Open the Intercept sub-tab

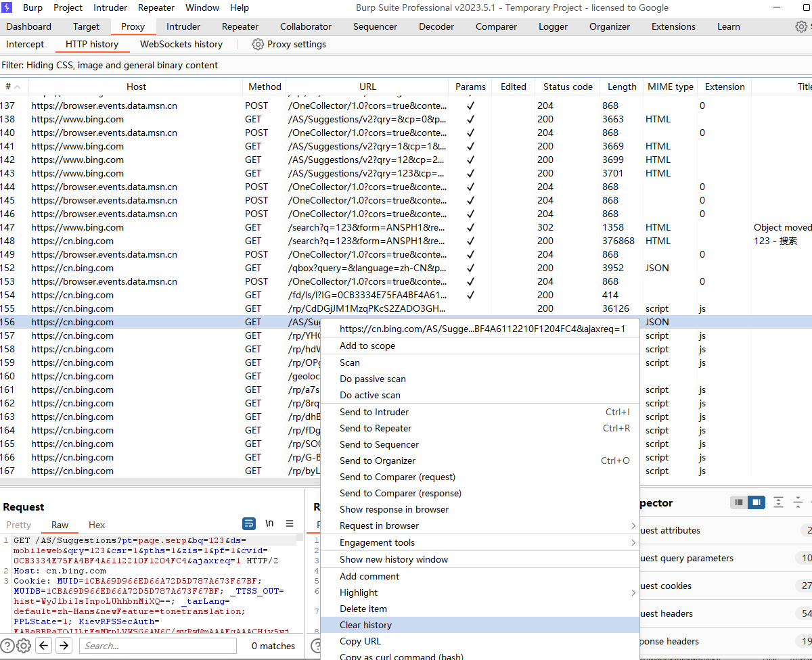pos(25,44)
